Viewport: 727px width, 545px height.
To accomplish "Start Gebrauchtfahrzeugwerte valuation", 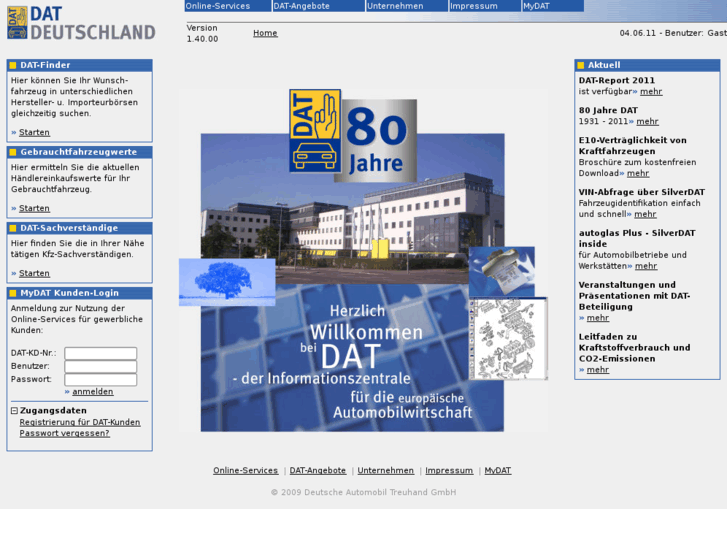I will coord(34,208).
